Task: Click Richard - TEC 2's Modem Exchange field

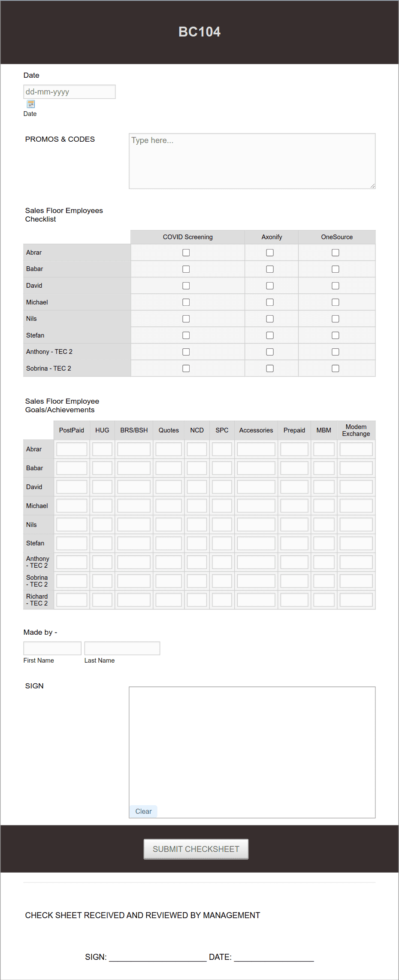Action: 356,600
